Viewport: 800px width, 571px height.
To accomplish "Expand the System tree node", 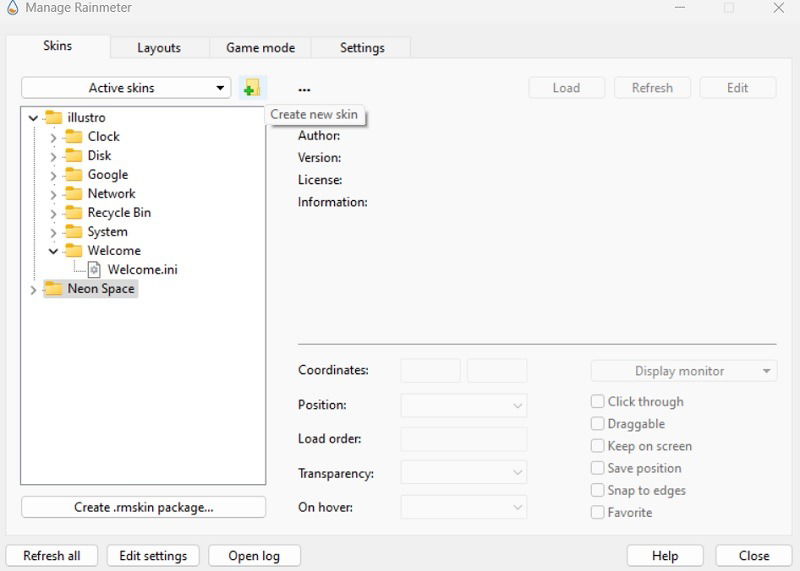I will coord(53,233).
